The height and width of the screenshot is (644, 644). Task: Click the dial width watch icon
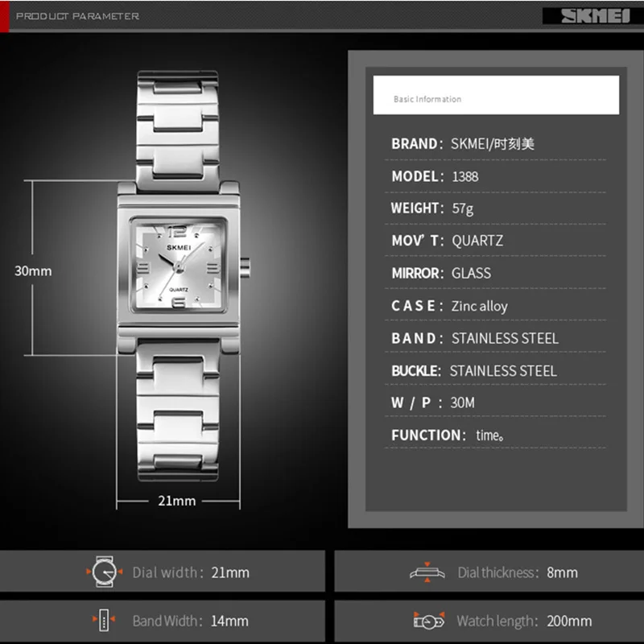(x=105, y=572)
